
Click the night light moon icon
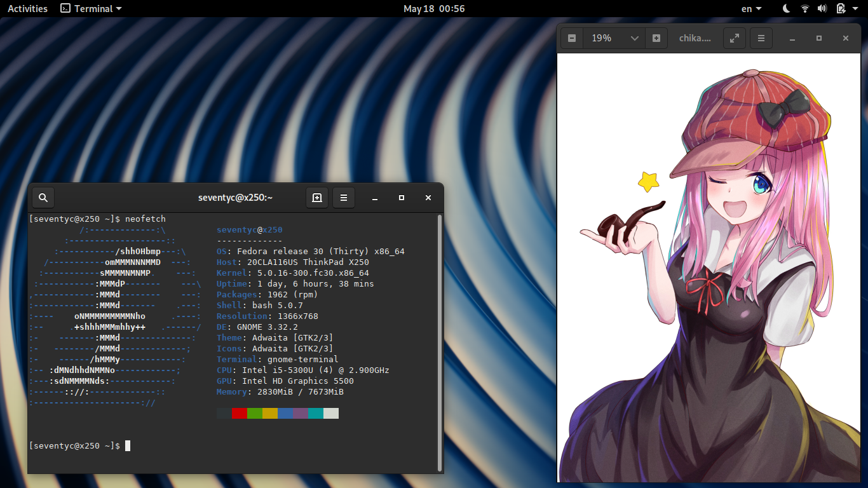[787, 8]
